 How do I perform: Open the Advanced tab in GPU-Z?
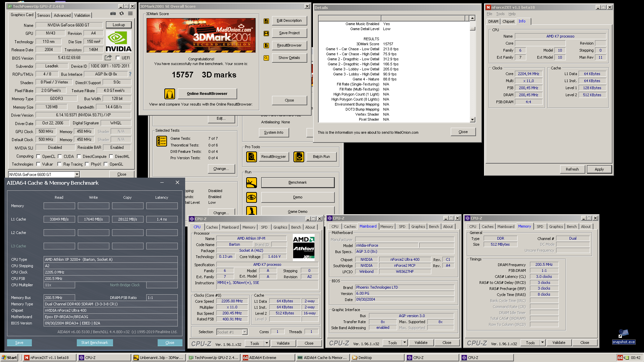tap(62, 15)
